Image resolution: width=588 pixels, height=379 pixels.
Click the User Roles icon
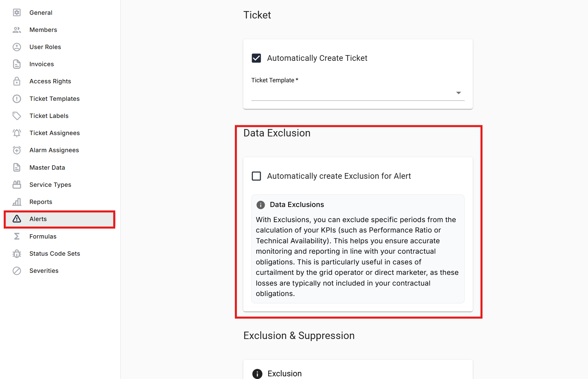click(x=17, y=47)
